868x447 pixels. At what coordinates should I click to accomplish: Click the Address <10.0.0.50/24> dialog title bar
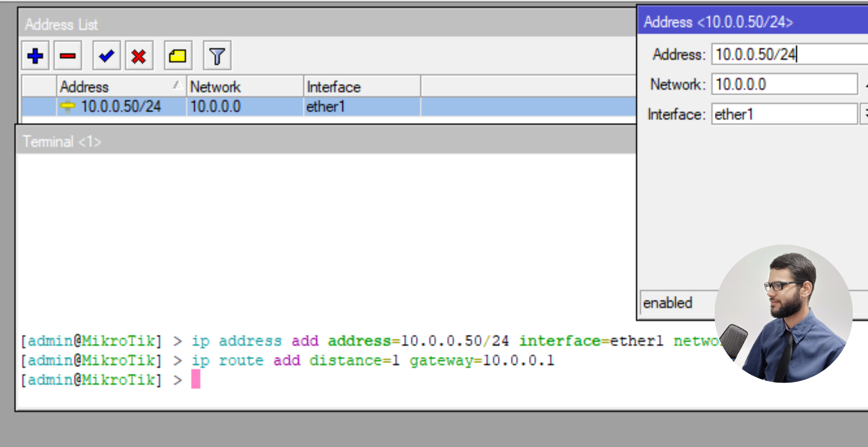tap(752, 22)
